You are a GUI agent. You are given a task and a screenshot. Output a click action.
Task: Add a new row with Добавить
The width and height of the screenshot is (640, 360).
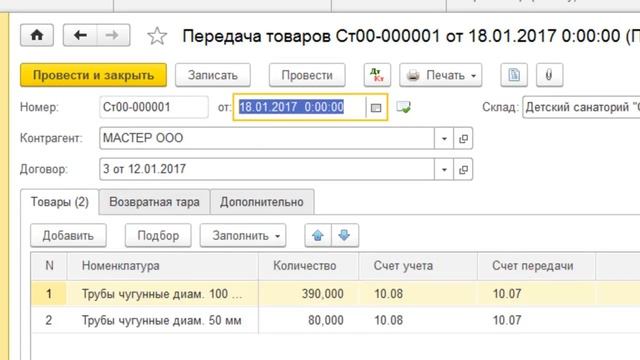68,236
